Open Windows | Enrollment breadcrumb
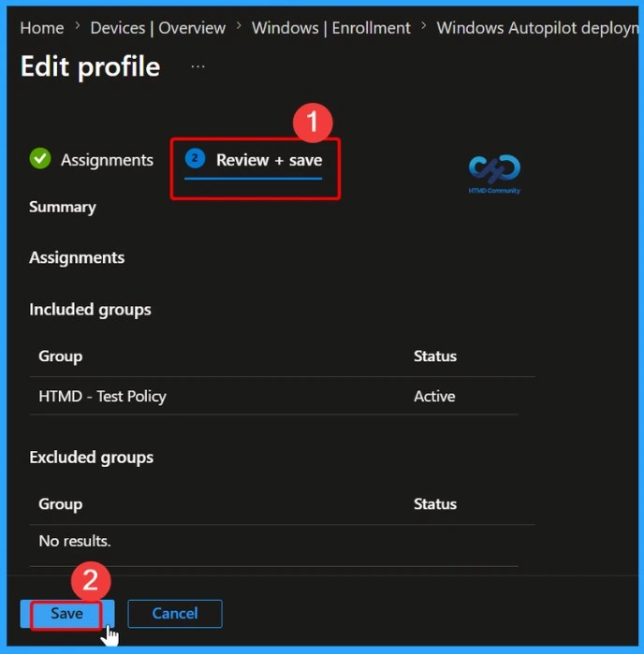The height and width of the screenshot is (654, 644). click(331, 28)
